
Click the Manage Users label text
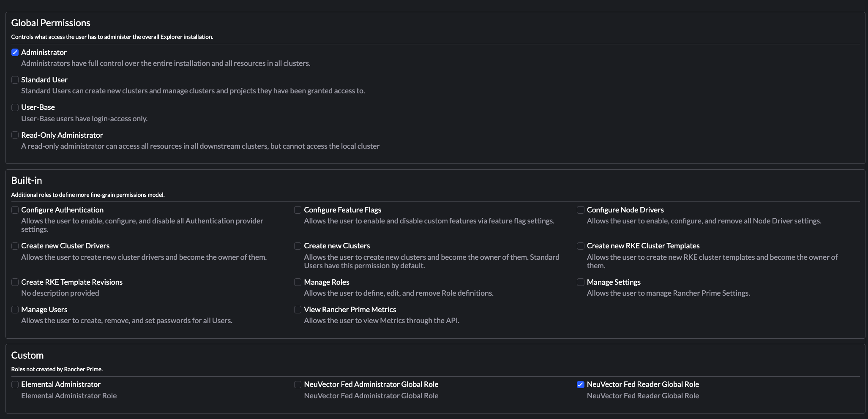click(x=44, y=310)
